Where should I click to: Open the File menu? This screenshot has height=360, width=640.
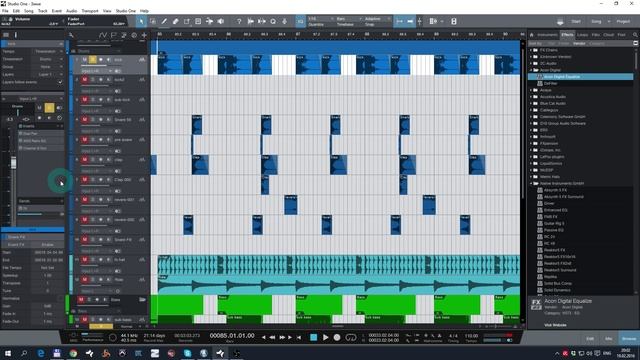[x=5, y=11]
